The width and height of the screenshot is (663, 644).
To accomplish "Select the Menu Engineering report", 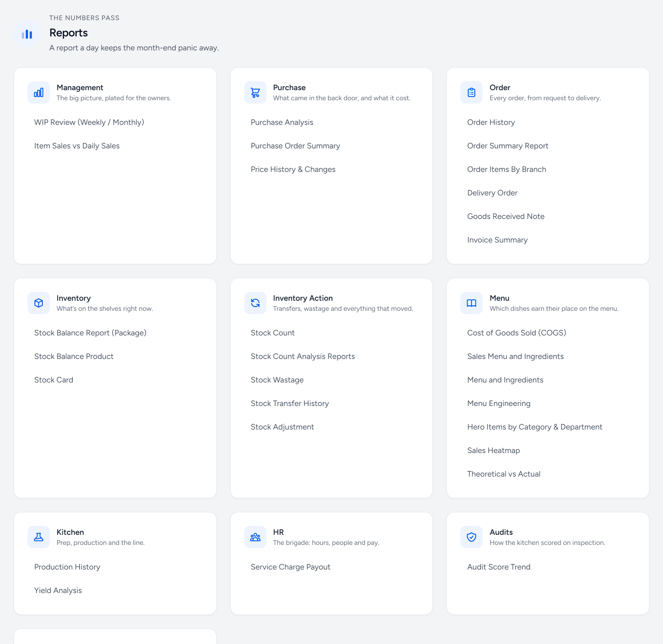I will 499,403.
